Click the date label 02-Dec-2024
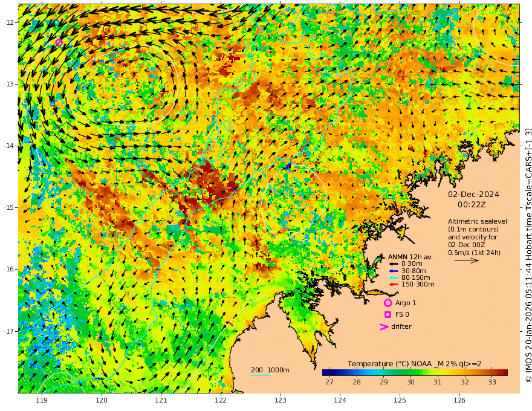 click(473, 194)
